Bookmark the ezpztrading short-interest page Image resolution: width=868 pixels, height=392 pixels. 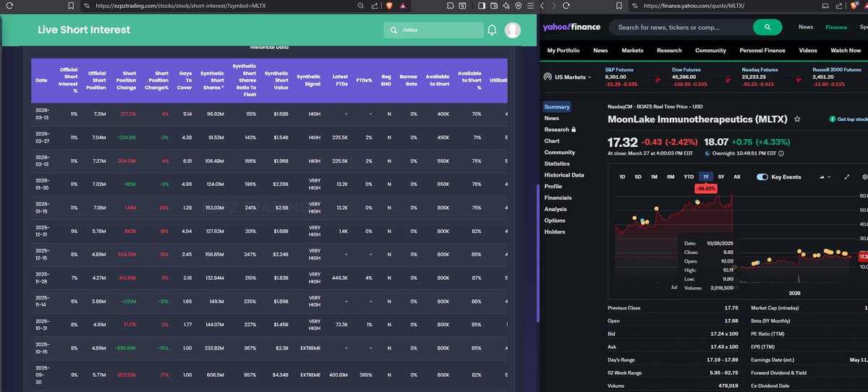click(x=70, y=6)
